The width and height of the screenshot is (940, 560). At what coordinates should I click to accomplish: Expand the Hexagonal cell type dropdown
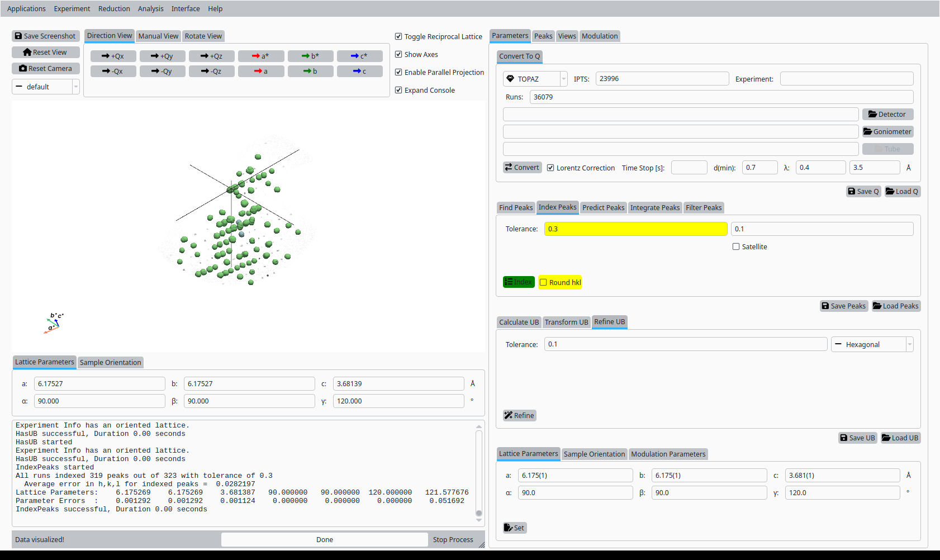pos(872,345)
